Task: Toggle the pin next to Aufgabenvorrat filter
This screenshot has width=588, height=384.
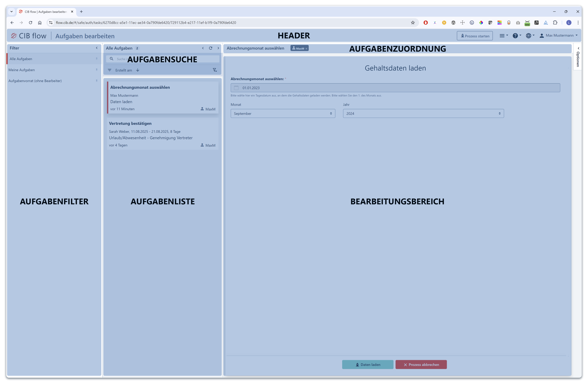Action: tap(97, 81)
